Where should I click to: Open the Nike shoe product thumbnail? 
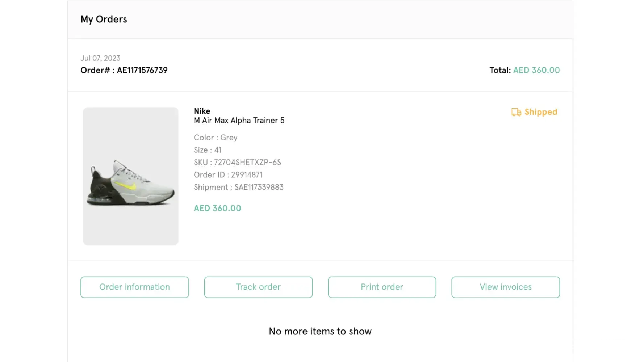[x=131, y=176]
